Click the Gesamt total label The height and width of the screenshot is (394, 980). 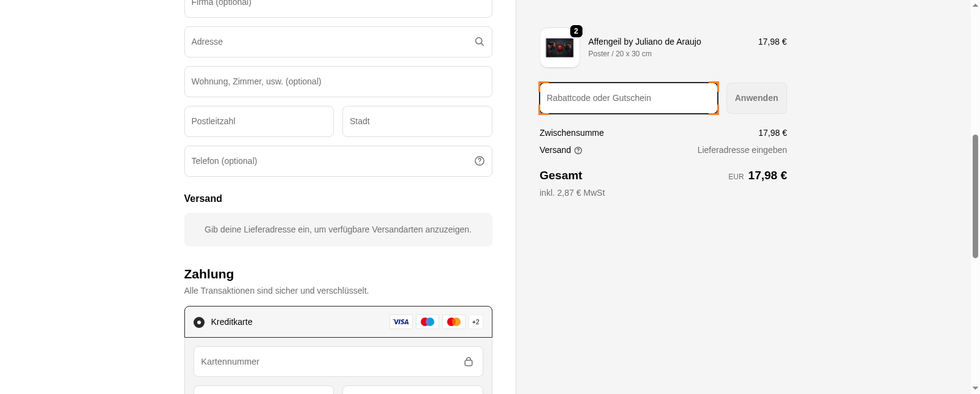561,176
